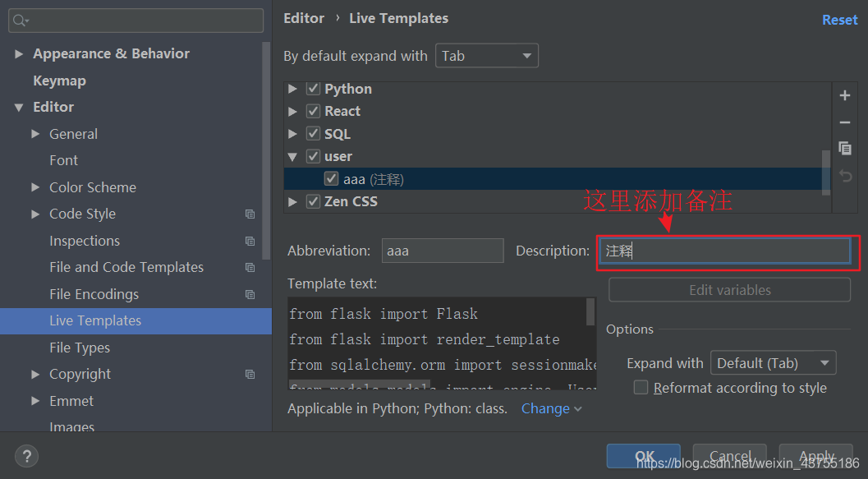The width and height of the screenshot is (868, 479).
Task: Focus the settings search field
Action: [135, 21]
